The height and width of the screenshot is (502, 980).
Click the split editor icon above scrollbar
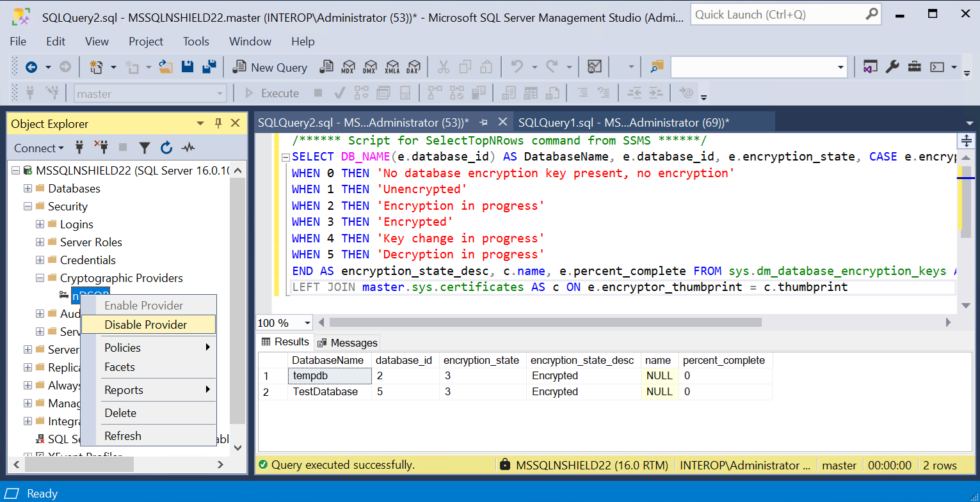pyautogui.click(x=966, y=141)
